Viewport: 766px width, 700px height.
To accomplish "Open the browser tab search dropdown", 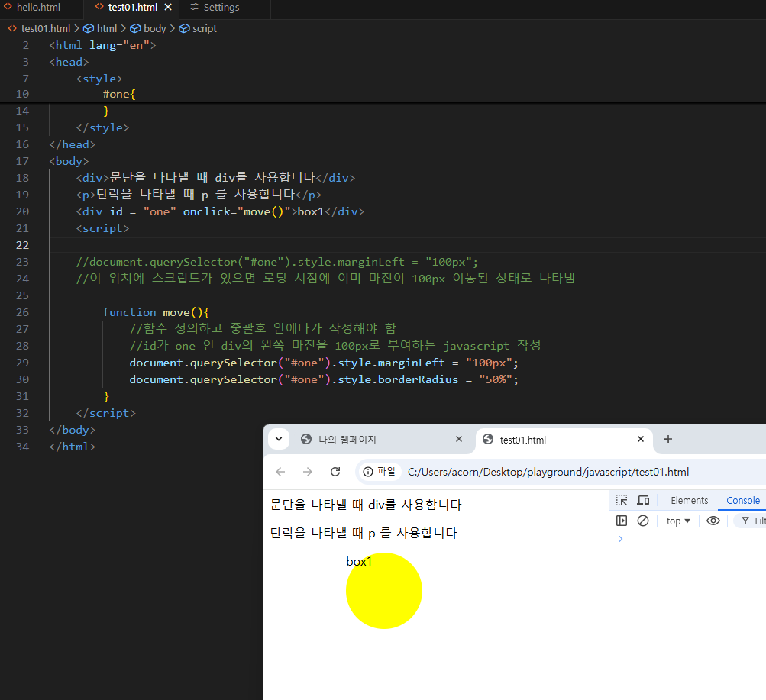I will tap(279, 438).
